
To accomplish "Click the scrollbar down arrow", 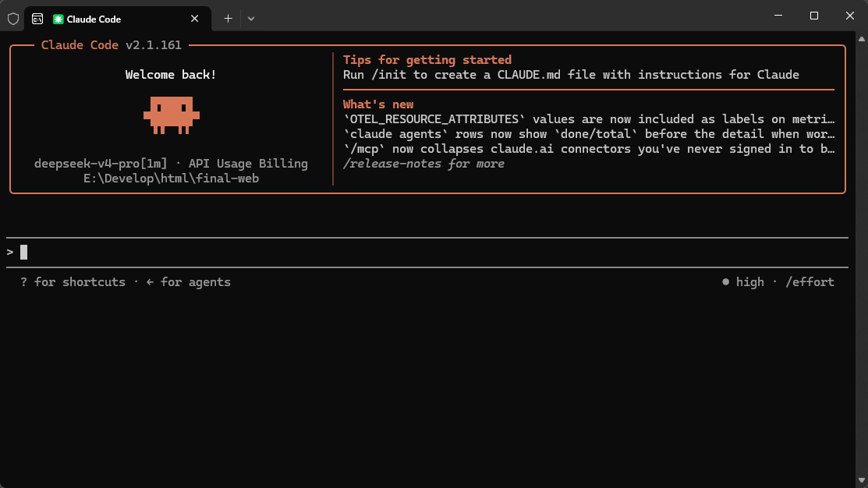I will coord(861,481).
